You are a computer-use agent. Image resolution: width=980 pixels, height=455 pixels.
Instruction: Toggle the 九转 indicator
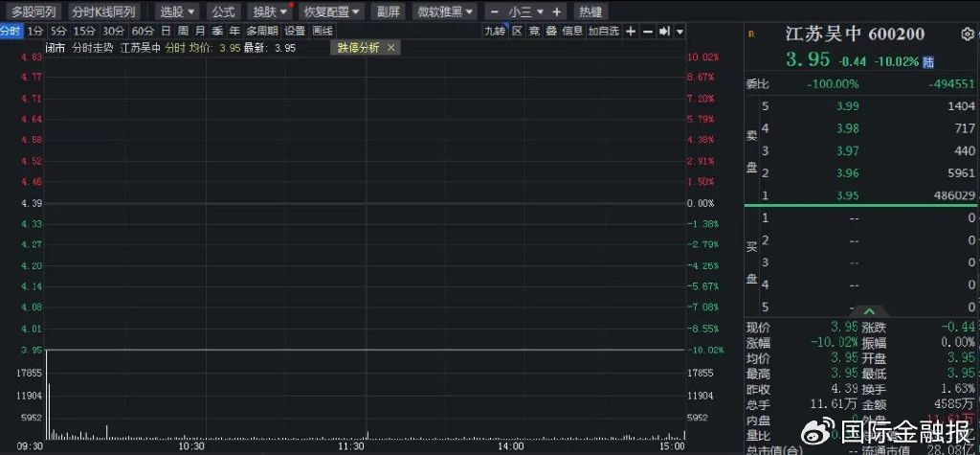click(494, 31)
